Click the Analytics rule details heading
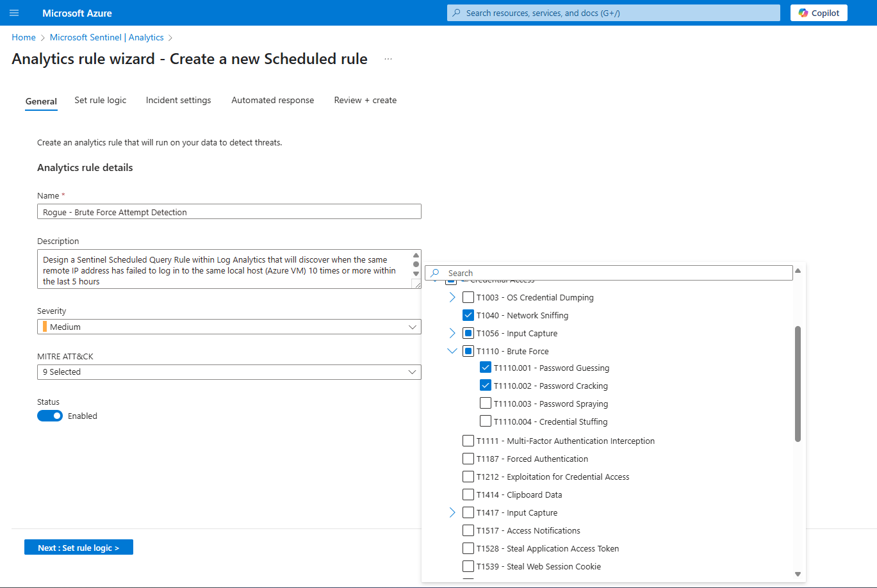Screen dimensions: 877x588 tap(85, 168)
